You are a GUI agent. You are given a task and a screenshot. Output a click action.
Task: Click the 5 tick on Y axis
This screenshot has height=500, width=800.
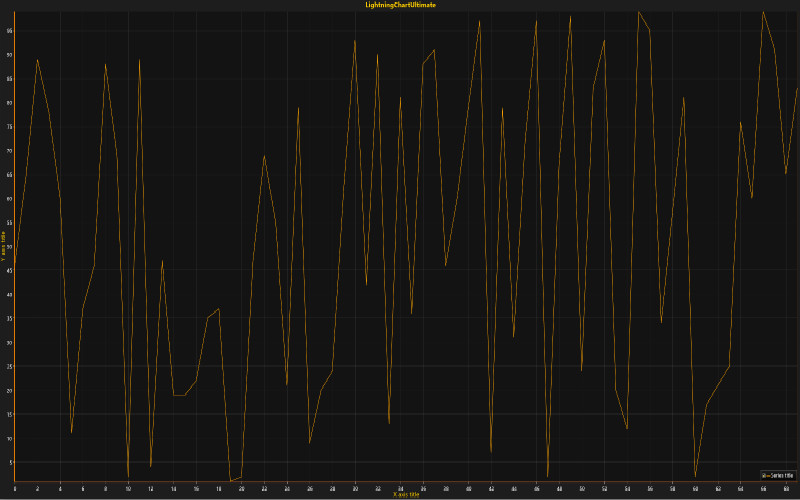point(10,462)
